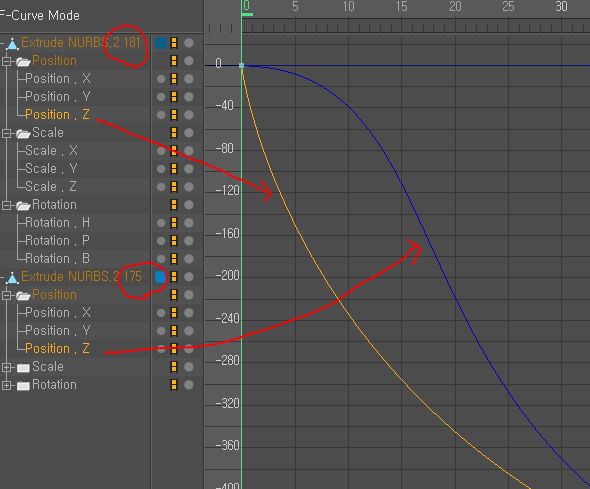
Task: Click frame 20 on the timeline ruler
Action: (x=455, y=6)
